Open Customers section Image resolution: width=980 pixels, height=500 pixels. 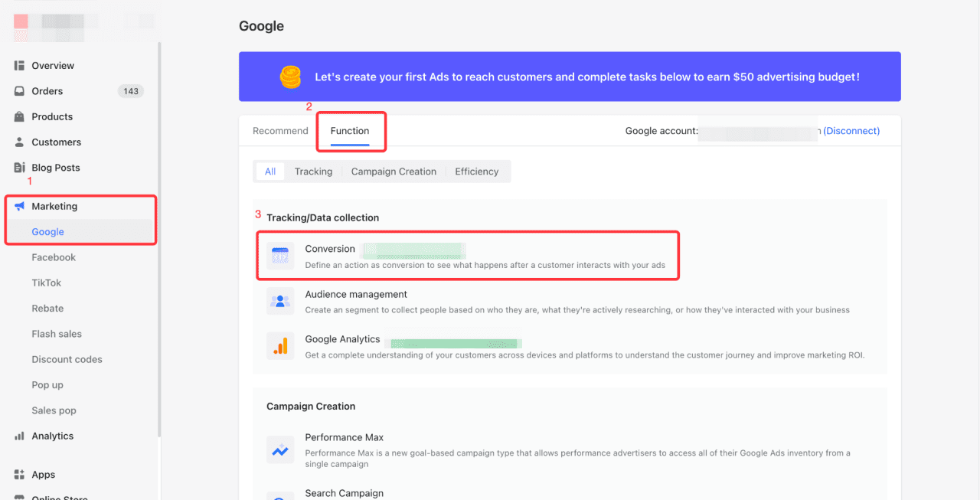click(56, 142)
